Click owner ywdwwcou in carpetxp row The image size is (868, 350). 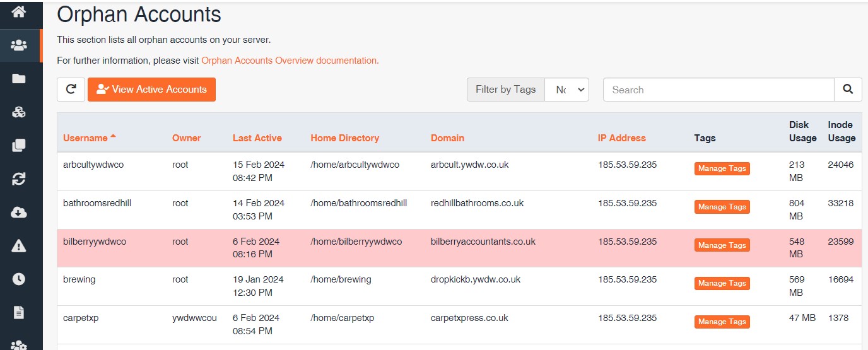(194, 318)
